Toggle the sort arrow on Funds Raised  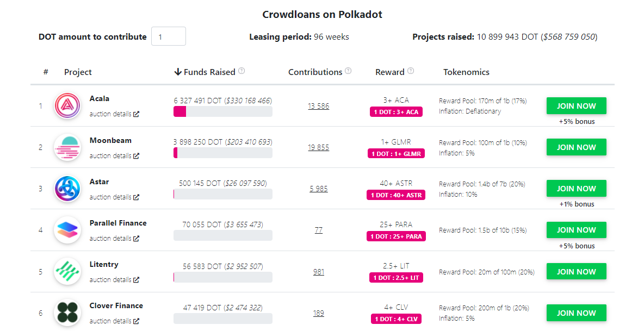coord(178,71)
